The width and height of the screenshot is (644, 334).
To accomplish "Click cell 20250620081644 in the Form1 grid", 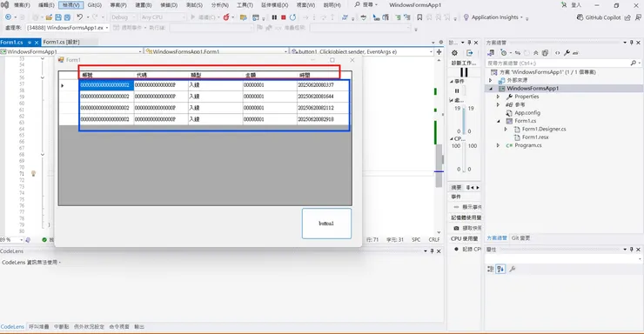I will [x=323, y=97].
